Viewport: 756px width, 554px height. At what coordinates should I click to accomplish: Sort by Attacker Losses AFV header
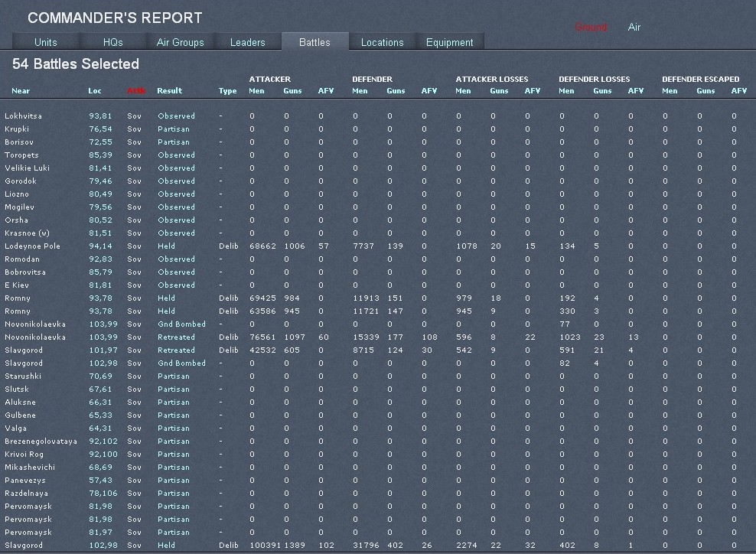(532, 91)
